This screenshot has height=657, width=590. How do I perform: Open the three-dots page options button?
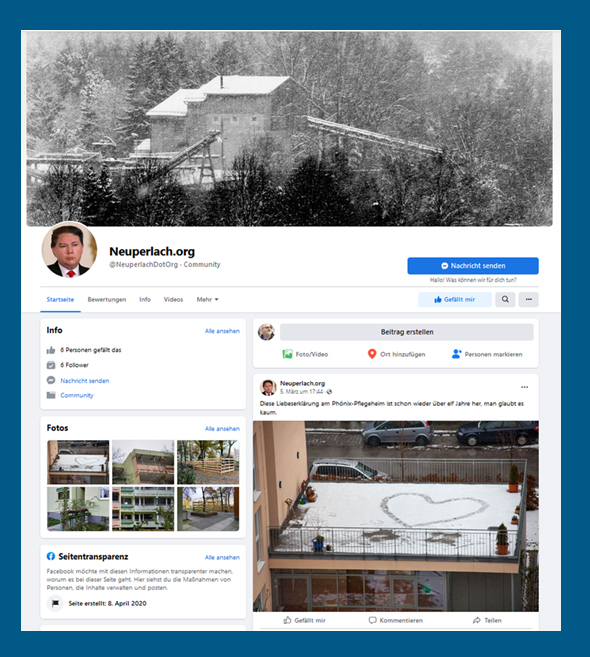528,299
